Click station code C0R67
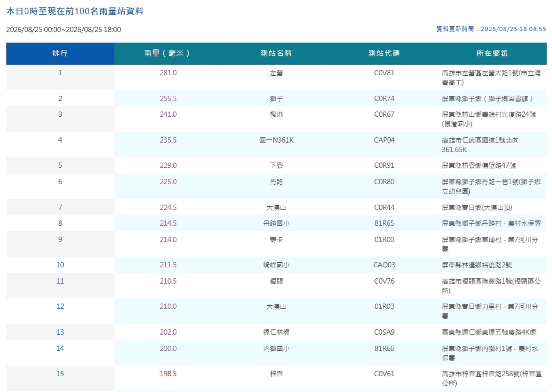The image size is (552, 392). [x=384, y=114]
